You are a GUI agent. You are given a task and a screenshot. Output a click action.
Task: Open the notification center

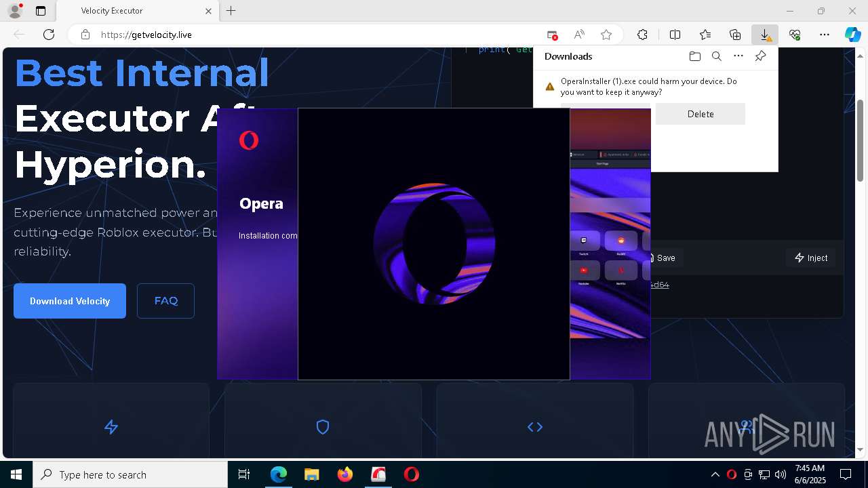(846, 474)
